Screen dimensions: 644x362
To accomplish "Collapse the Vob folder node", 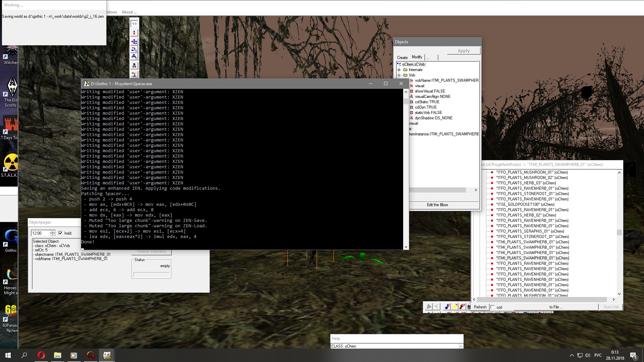I will pos(399,75).
